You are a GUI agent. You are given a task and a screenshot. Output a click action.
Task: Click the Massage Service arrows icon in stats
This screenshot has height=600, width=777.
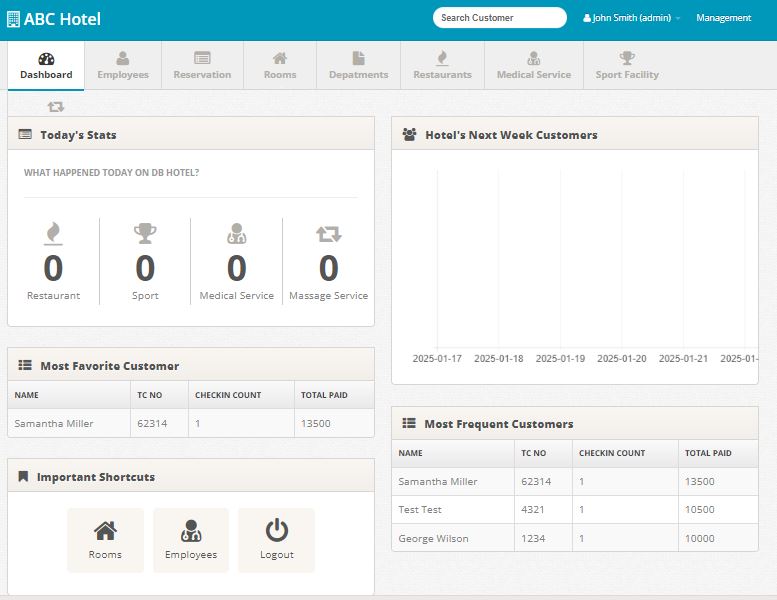(x=329, y=234)
